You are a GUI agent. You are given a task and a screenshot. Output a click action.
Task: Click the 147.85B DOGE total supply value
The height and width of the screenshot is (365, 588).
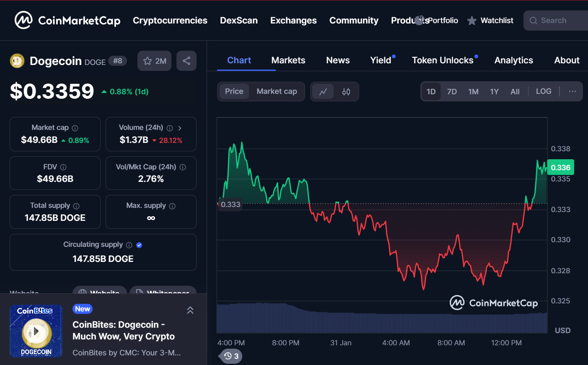[55, 218]
